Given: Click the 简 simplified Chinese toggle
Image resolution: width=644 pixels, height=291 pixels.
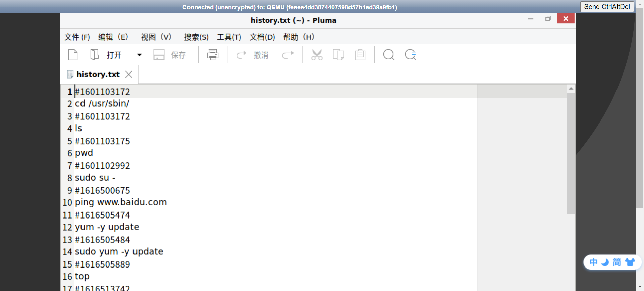Looking at the screenshot, I should pyautogui.click(x=617, y=262).
